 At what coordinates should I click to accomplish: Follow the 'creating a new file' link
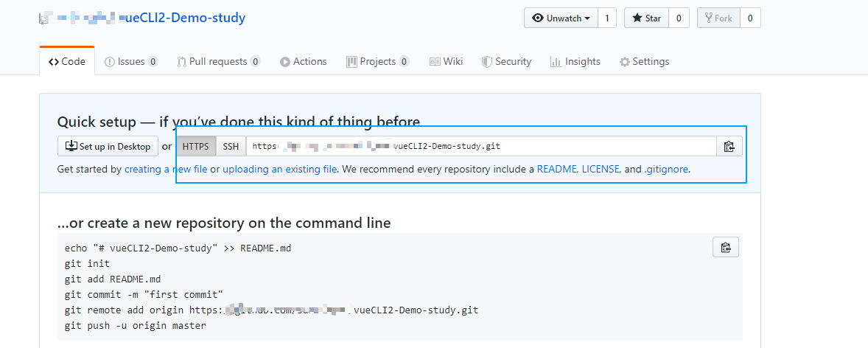point(166,169)
